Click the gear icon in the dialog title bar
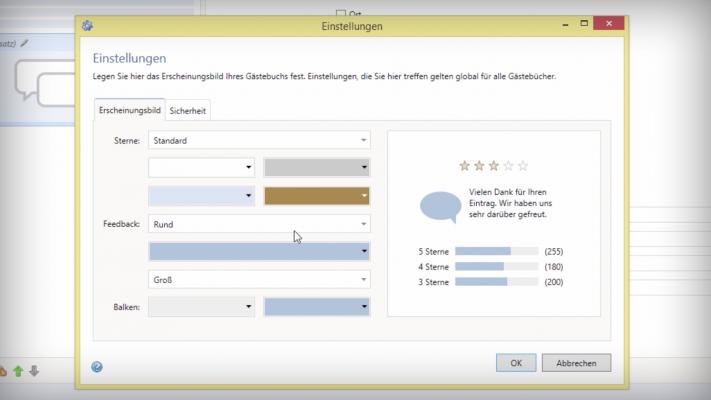 (87, 25)
